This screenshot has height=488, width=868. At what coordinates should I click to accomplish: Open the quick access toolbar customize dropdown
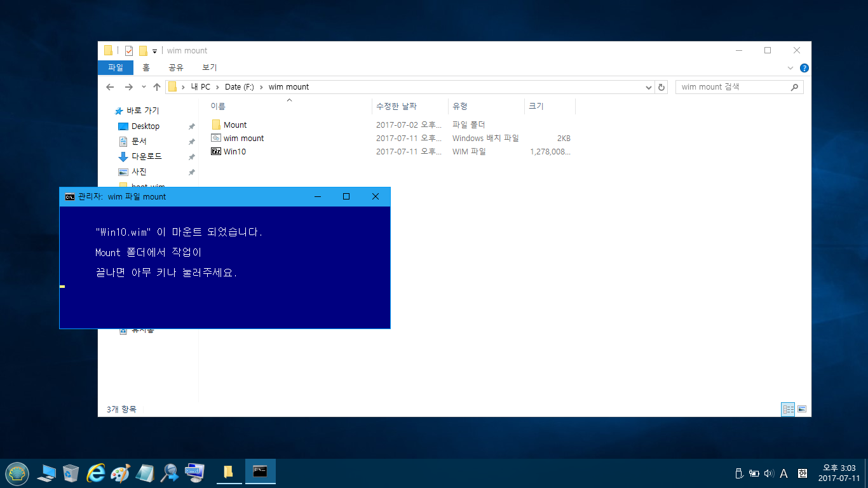pyautogui.click(x=154, y=51)
